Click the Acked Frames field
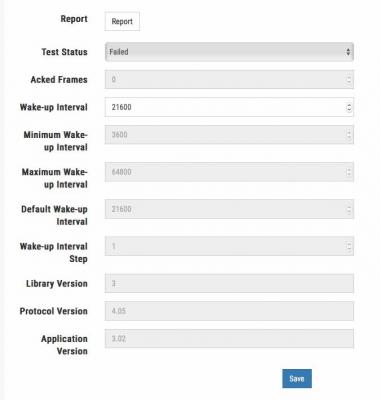The image size is (380, 400). (x=229, y=79)
